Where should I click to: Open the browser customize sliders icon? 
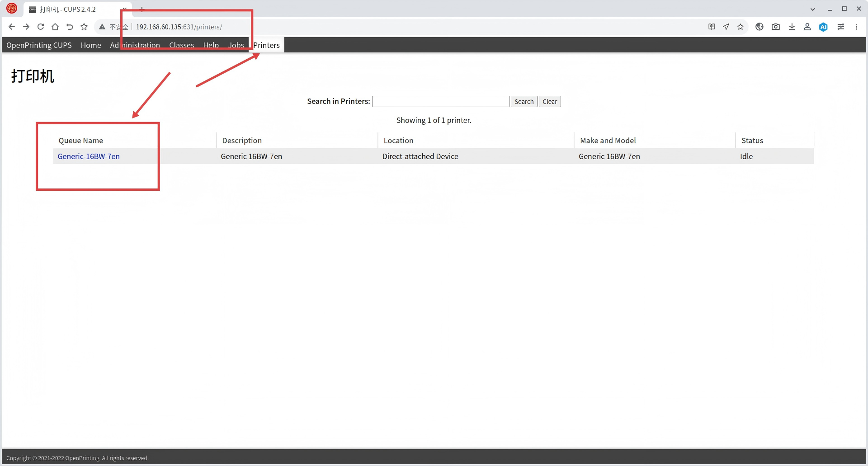[x=841, y=27]
